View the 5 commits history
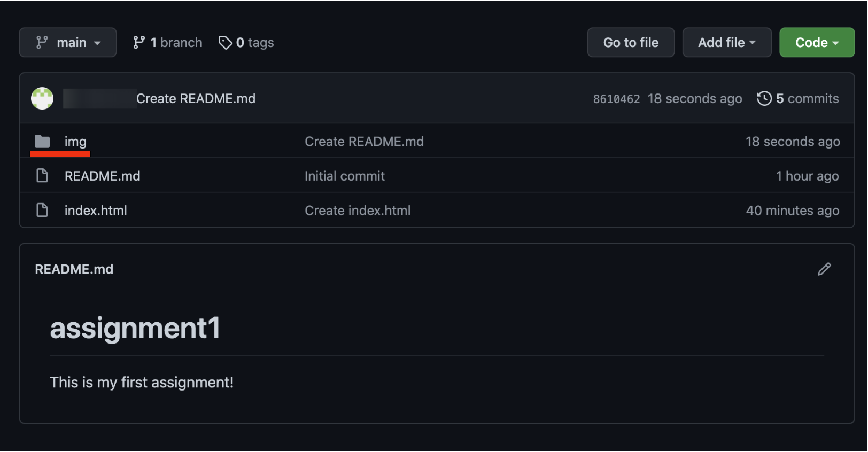 [x=807, y=99]
